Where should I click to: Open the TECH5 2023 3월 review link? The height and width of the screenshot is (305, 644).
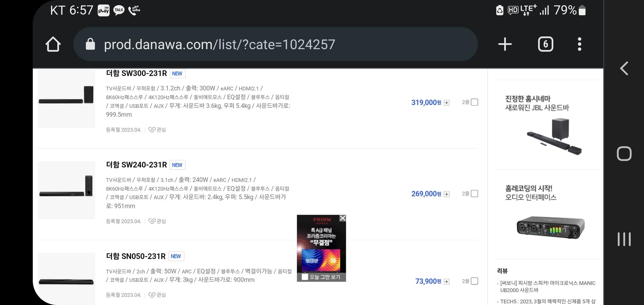[548, 302]
